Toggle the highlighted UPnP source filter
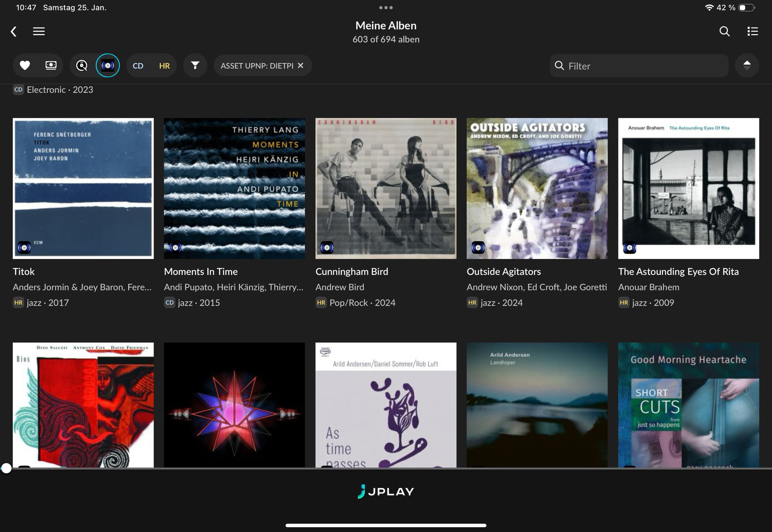The height and width of the screenshot is (532, 772). tap(108, 66)
